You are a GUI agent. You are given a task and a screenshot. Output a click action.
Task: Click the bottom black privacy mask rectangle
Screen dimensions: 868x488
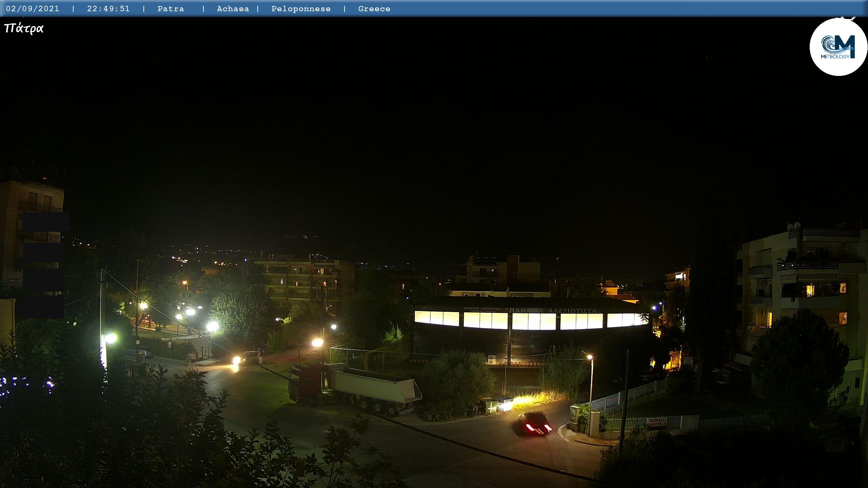pyautogui.click(x=42, y=307)
